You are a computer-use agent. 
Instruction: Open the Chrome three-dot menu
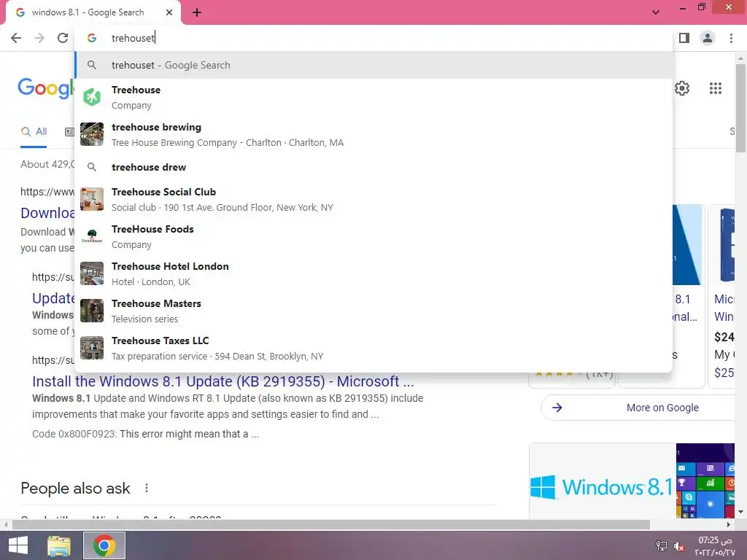[x=731, y=38]
